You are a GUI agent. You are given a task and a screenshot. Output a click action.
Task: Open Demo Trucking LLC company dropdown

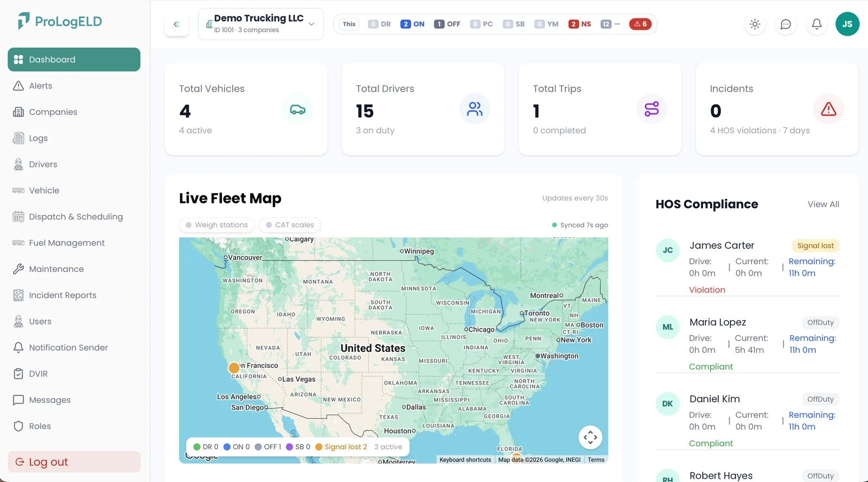pyautogui.click(x=261, y=24)
